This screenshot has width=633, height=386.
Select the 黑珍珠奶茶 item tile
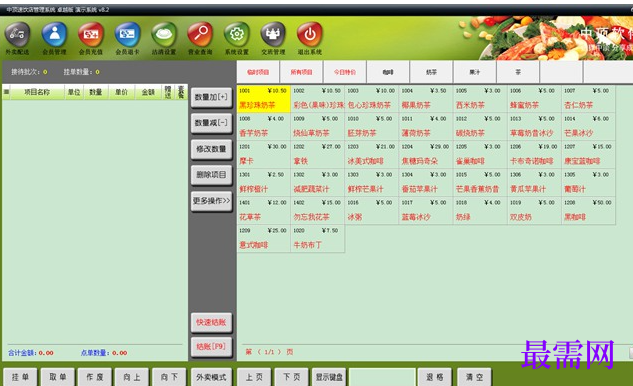[x=264, y=99]
